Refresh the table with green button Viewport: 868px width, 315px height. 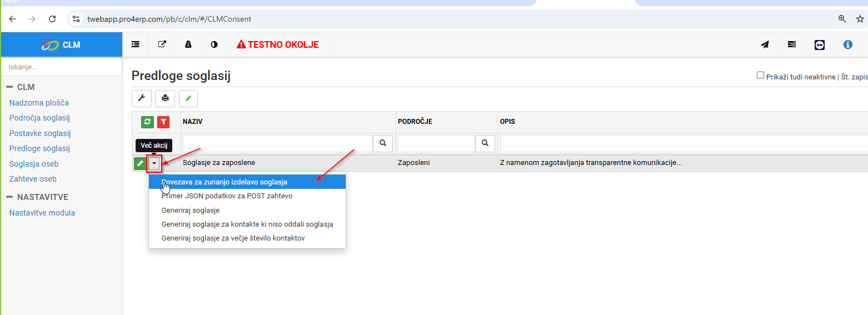(147, 122)
